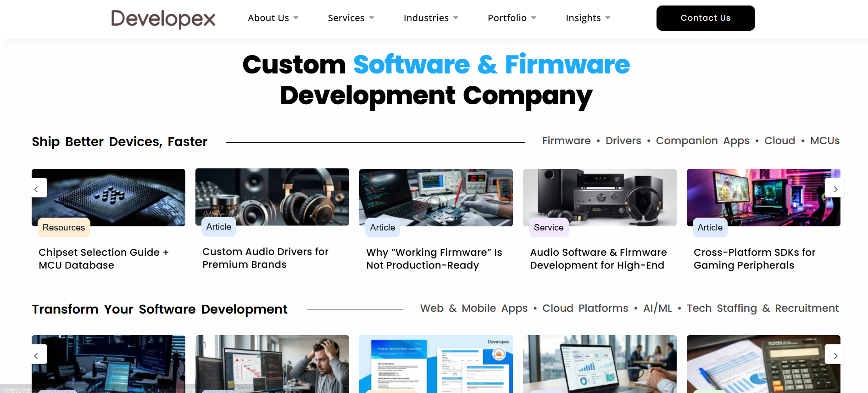
Task: Click the Resources tag on chipset card
Action: (64, 227)
